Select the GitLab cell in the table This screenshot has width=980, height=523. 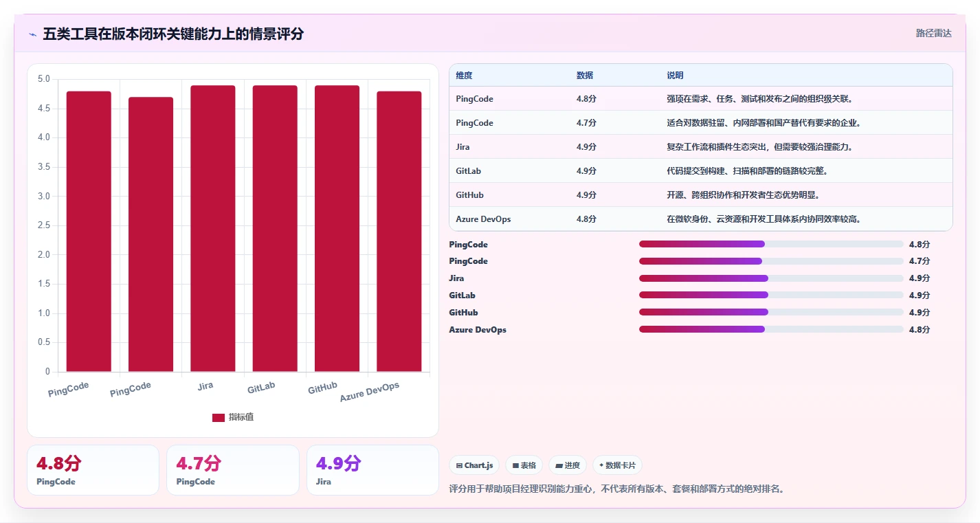(468, 171)
